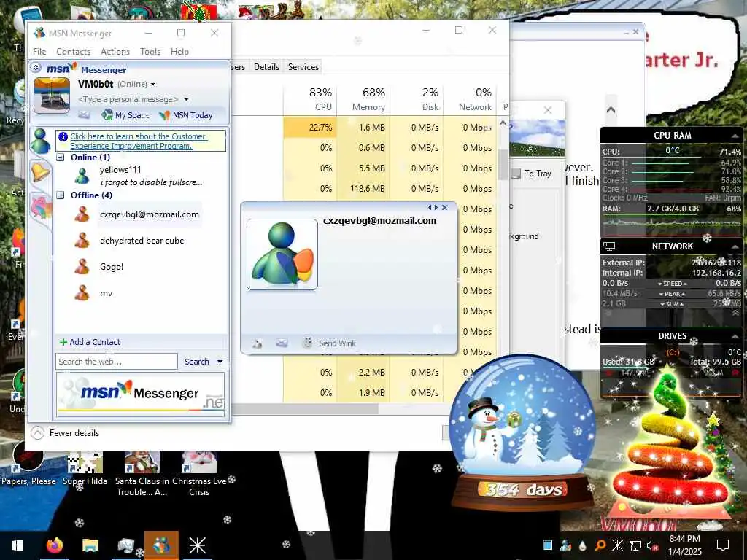The height and width of the screenshot is (560, 747).
Task: Open the yellow bell alerts tab
Action: pos(41,171)
